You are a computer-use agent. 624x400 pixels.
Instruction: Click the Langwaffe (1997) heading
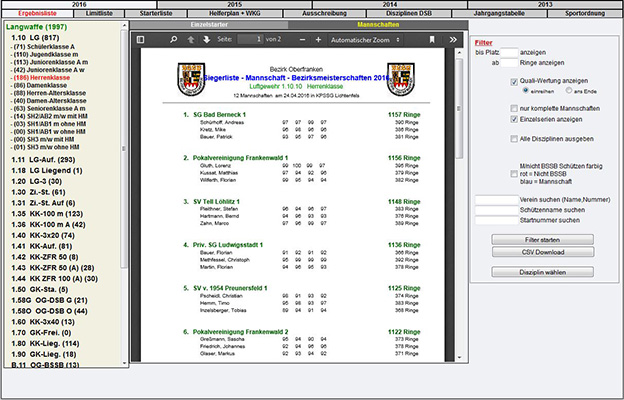click(x=37, y=27)
